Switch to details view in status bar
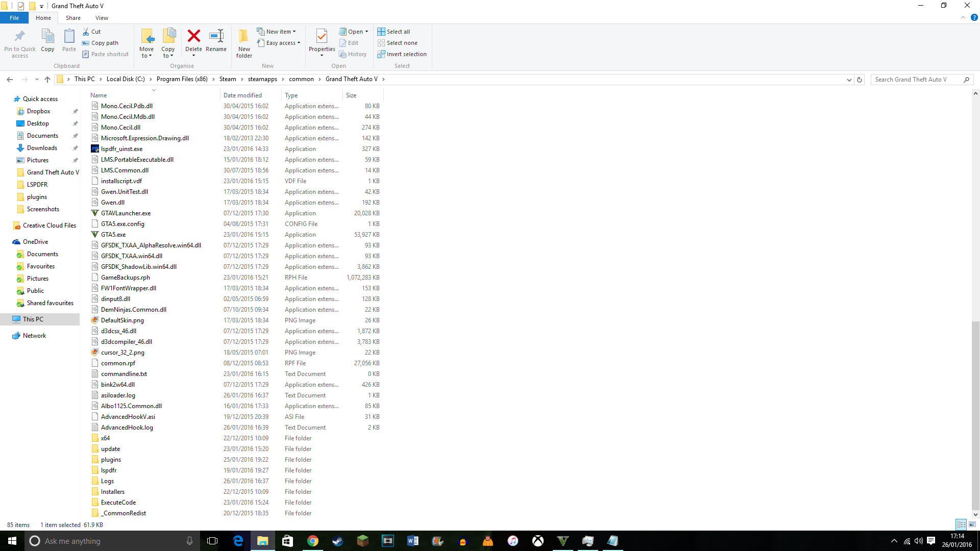 tap(961, 524)
